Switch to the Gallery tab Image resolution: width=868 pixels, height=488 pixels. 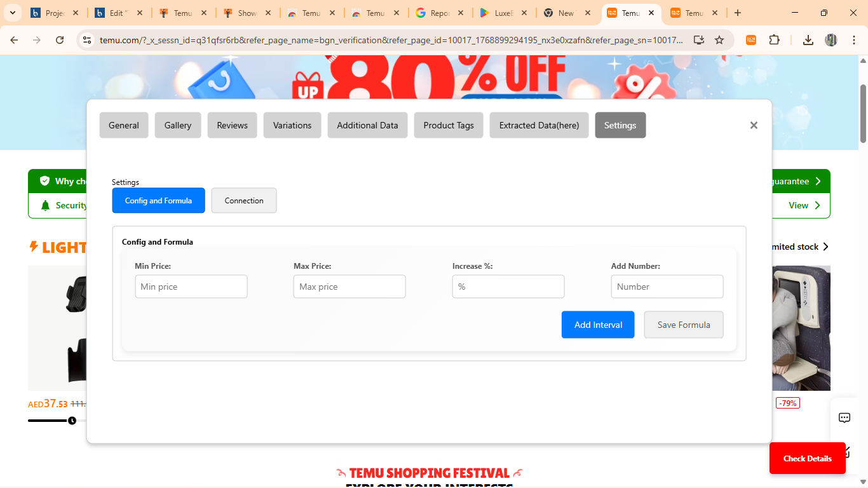(177, 125)
